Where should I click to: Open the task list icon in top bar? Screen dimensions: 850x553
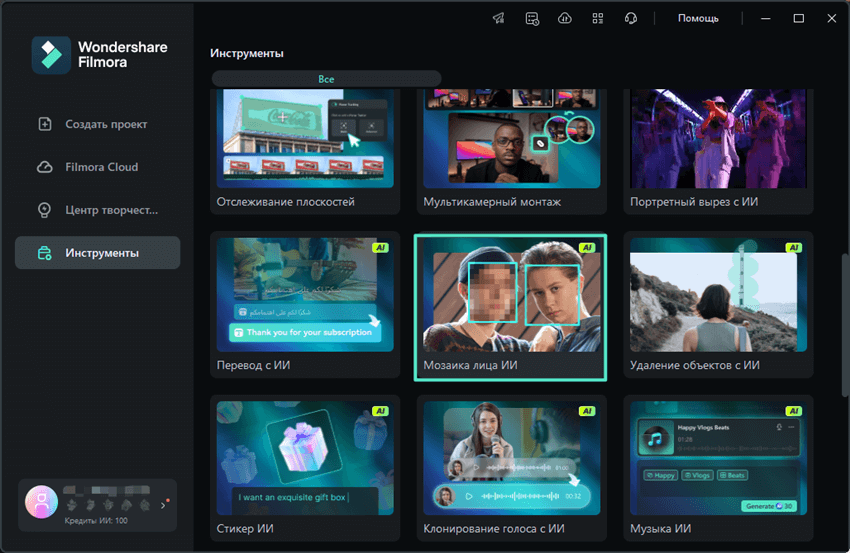[532, 18]
